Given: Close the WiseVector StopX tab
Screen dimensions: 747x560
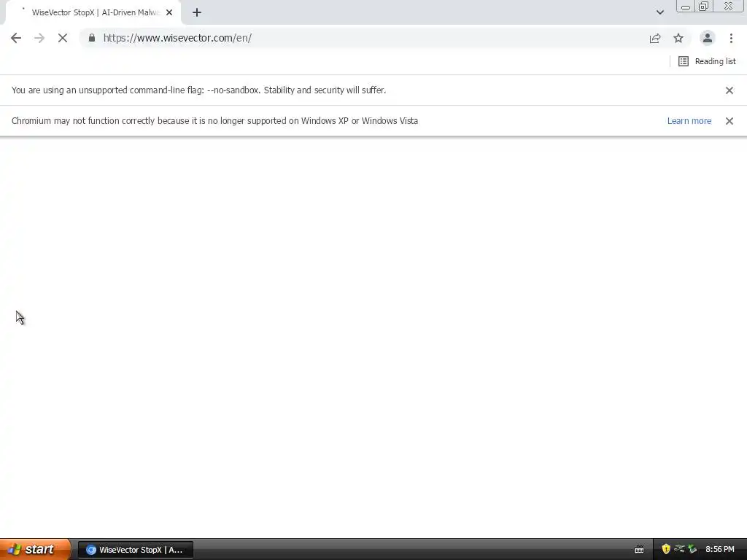Looking at the screenshot, I should pyautogui.click(x=169, y=12).
